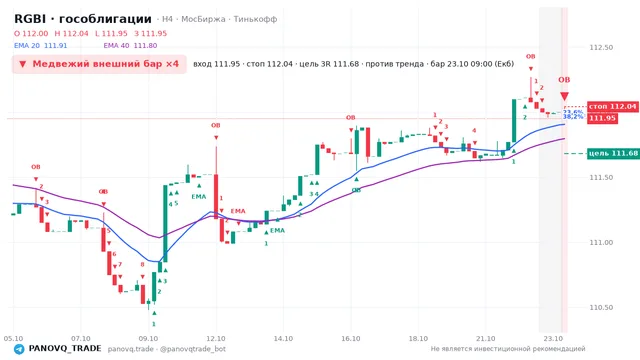Click the вход 111.95 signal description text

pyautogui.click(x=353, y=64)
